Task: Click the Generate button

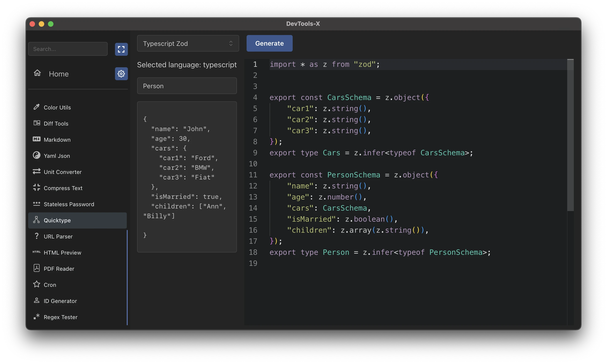Action: tap(269, 43)
